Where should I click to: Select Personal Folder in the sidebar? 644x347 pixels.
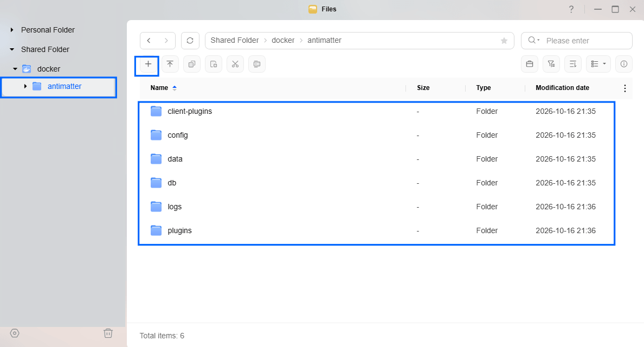[48, 30]
